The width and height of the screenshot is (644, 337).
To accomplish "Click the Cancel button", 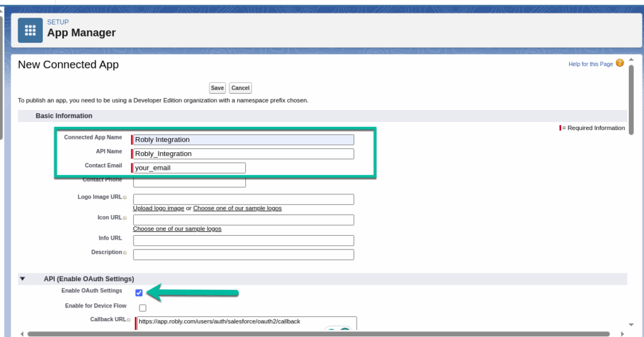I will tap(240, 88).
